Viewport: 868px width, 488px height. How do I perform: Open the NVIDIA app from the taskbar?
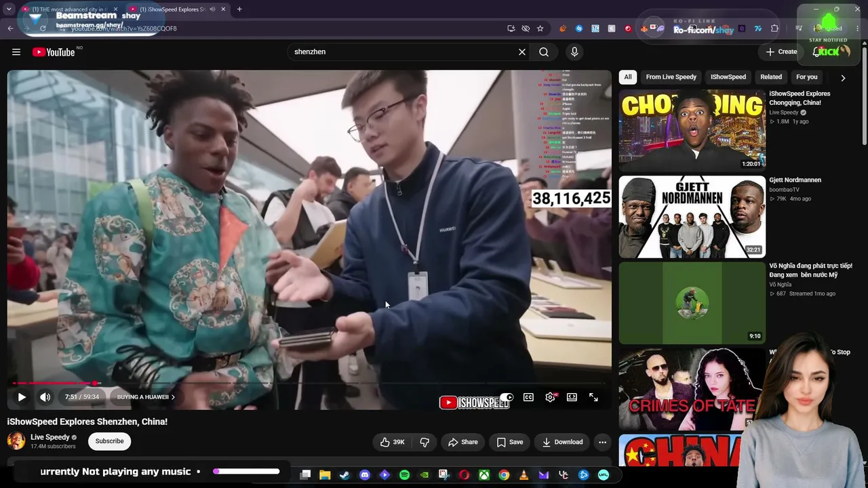coord(425,475)
